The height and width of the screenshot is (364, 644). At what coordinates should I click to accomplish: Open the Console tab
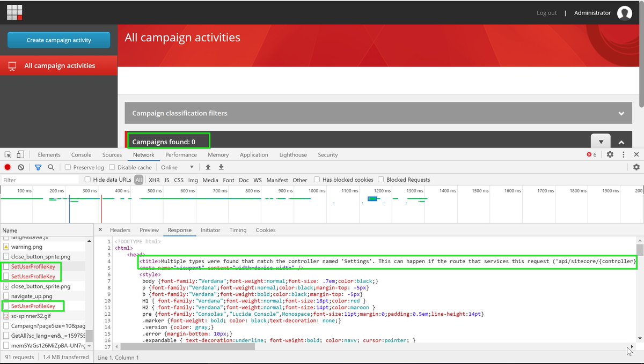coord(82,154)
